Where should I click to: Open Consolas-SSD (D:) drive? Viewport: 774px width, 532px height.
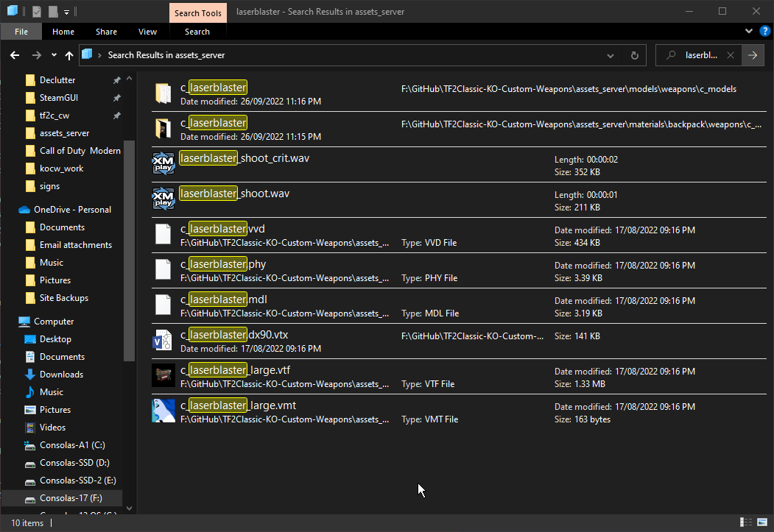74,463
